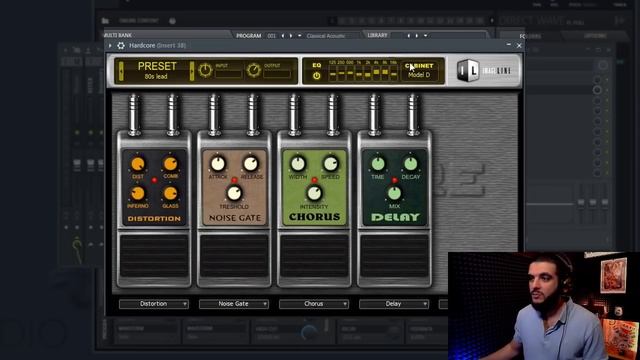Open the Noise Gate effect slot dropdown
Screen dimensions: 640x360
234,304
